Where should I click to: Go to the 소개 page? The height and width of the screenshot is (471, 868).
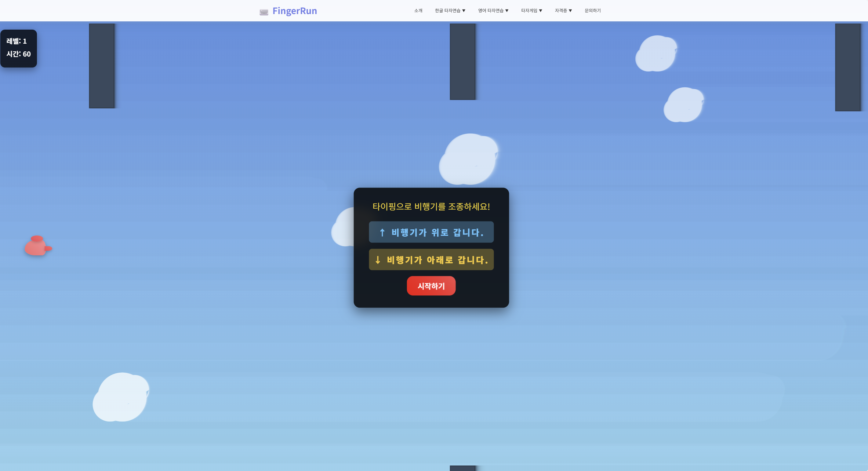[x=418, y=11]
